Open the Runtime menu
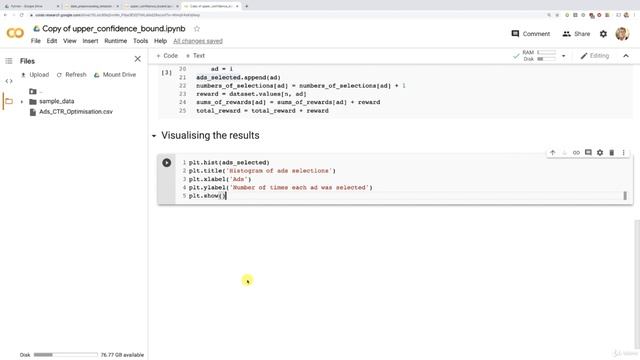640x360 pixels. point(116,41)
